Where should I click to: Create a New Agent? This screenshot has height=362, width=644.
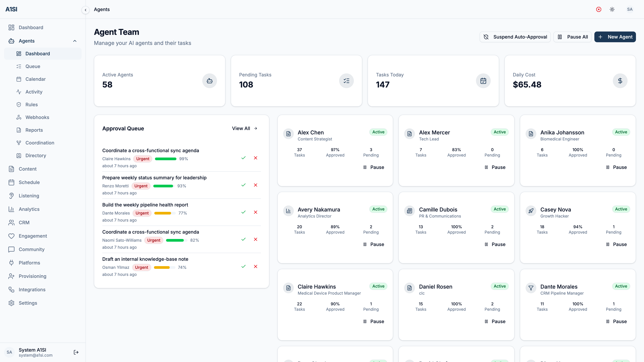coord(615,37)
